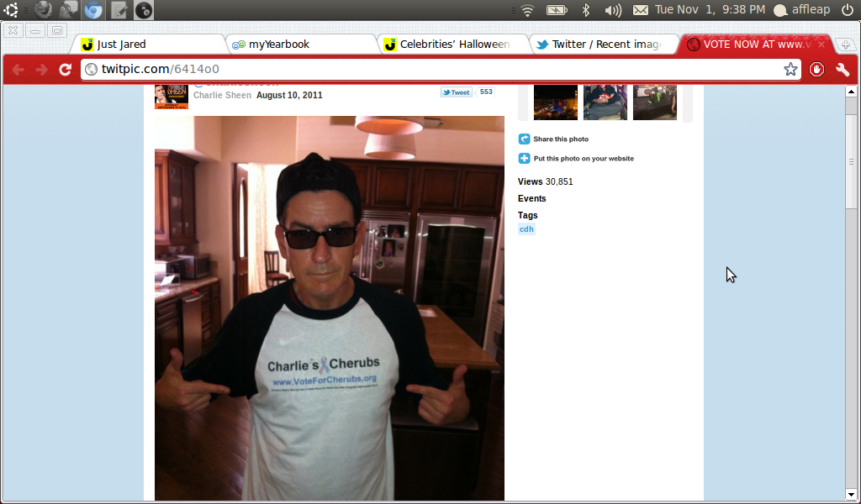The width and height of the screenshot is (861, 504).
Task: Close the VOTE NOW AT tab
Action: [821, 45]
